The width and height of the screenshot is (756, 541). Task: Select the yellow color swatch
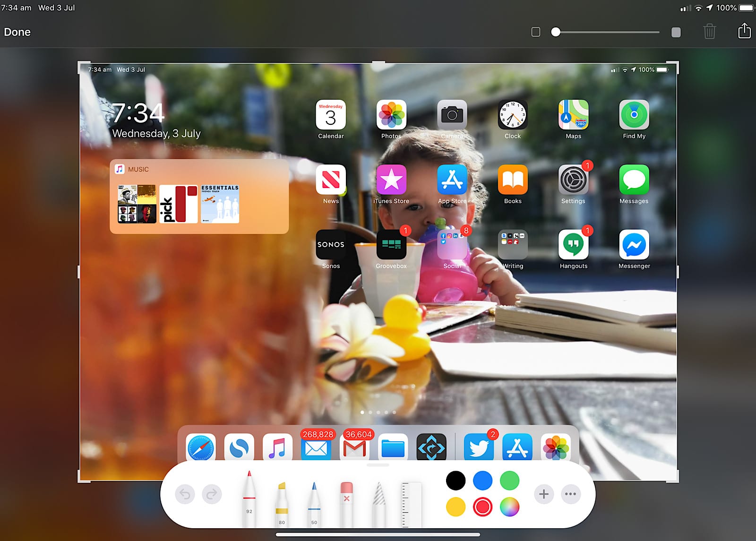tap(455, 507)
